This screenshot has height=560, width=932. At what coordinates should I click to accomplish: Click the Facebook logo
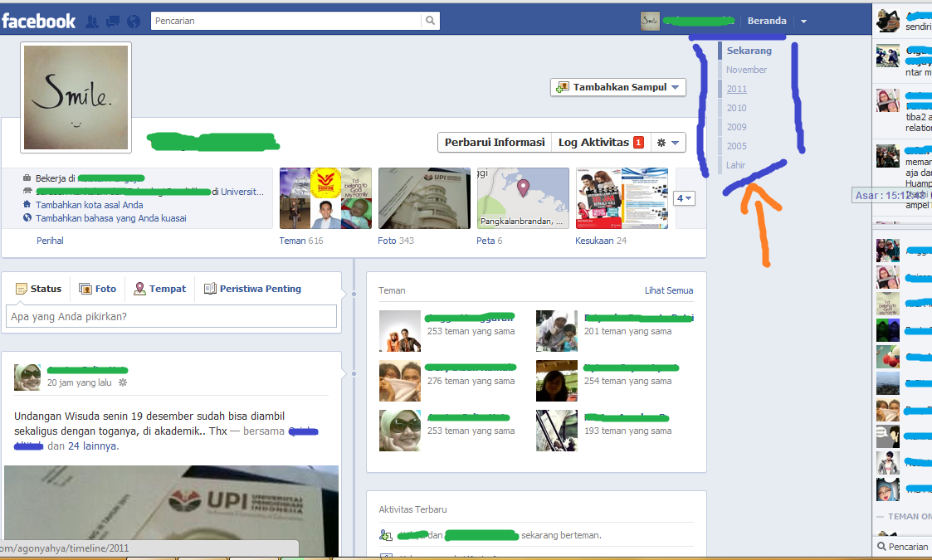[39, 21]
